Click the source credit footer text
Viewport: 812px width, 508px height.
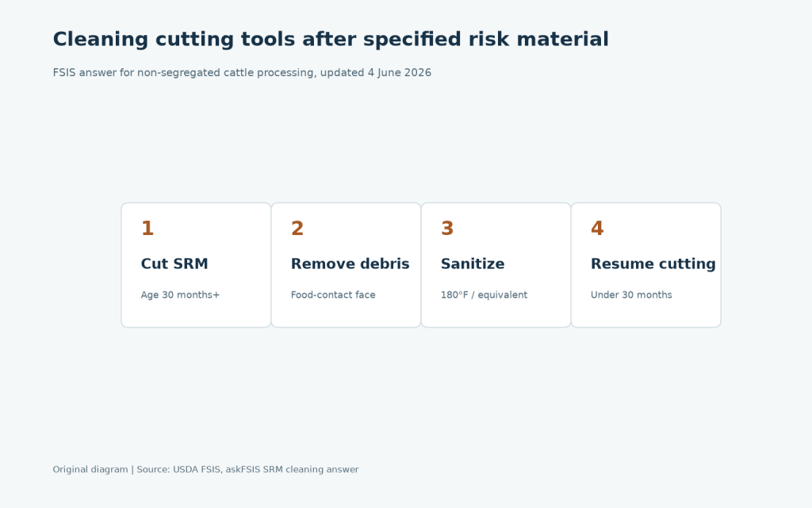205,470
